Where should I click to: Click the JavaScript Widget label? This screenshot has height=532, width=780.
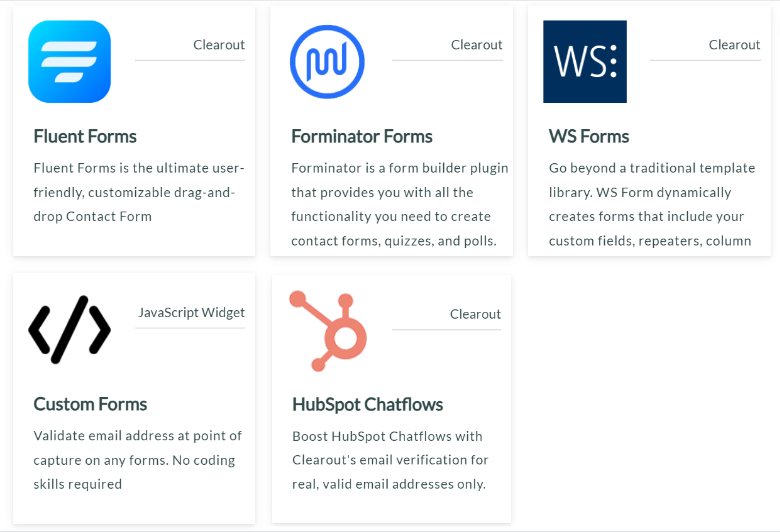point(192,313)
